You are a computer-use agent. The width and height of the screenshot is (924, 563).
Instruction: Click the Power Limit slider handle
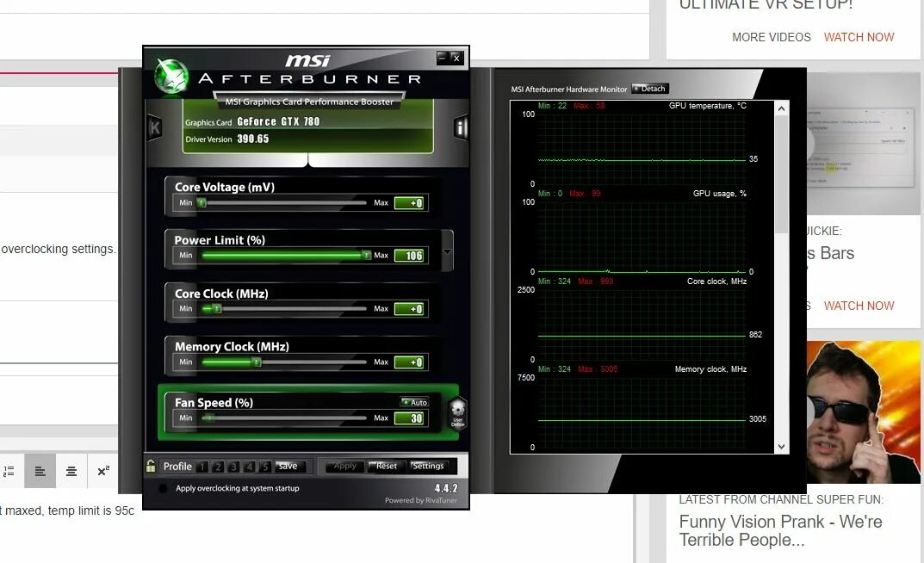tap(366, 255)
